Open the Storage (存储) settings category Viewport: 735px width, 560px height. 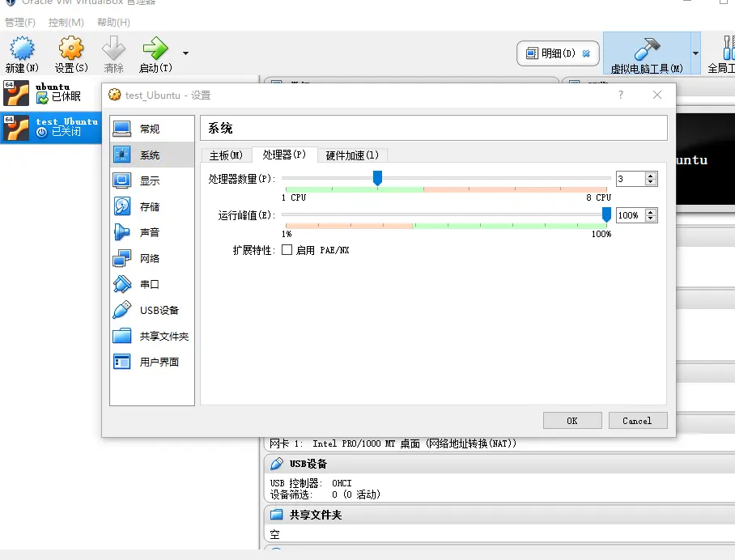coord(152,206)
